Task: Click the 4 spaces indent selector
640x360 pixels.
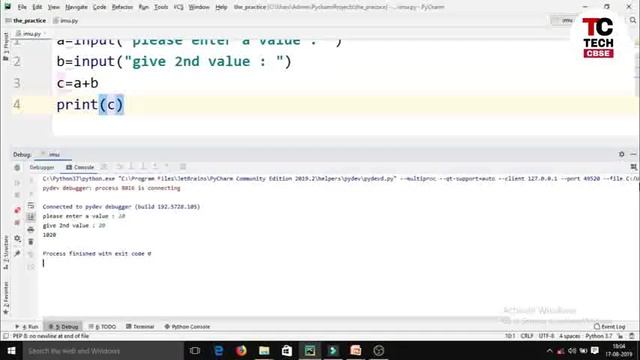Action: coord(569,336)
